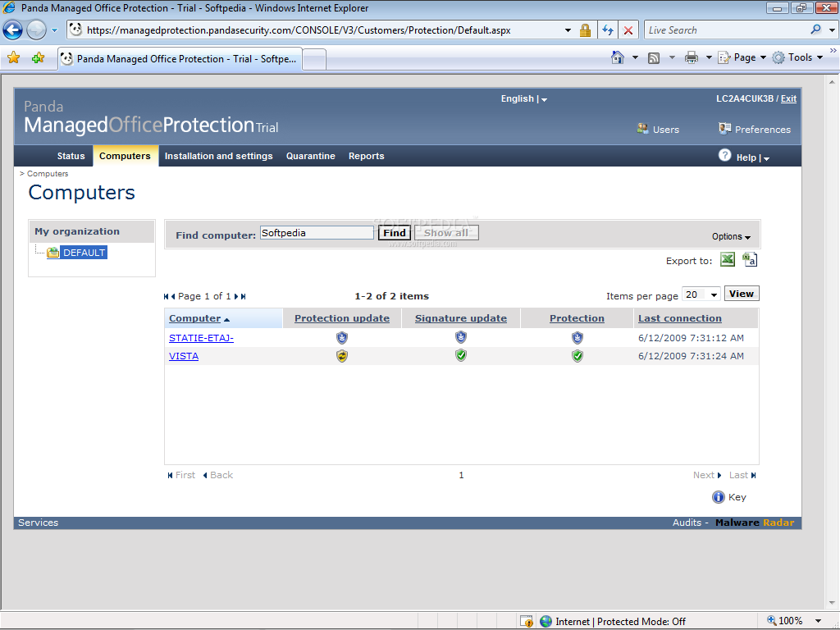Click the Show all button

pos(446,232)
